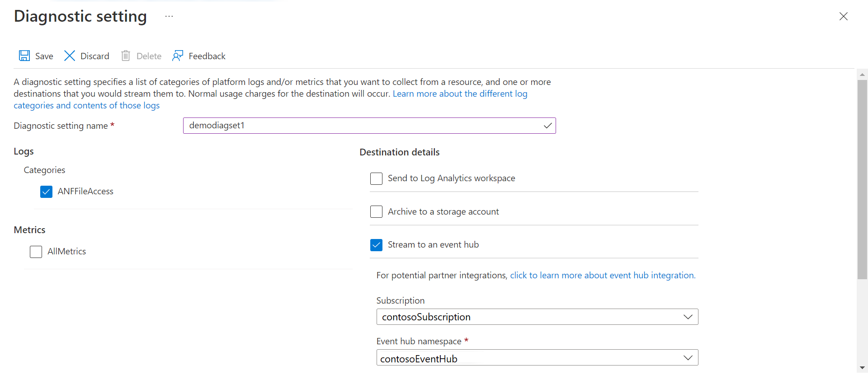Click the Discard toolbar label
The image size is (868, 375).
(x=95, y=56)
